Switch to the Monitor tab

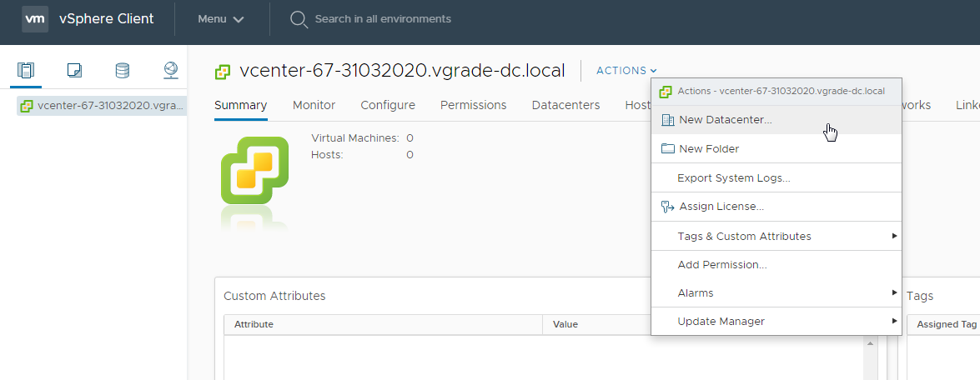click(x=314, y=105)
